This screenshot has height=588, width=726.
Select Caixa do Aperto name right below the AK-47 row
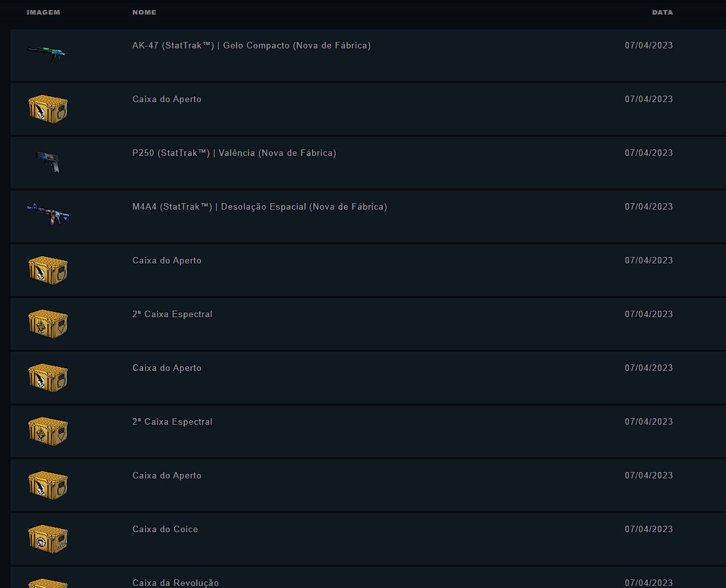coord(167,99)
